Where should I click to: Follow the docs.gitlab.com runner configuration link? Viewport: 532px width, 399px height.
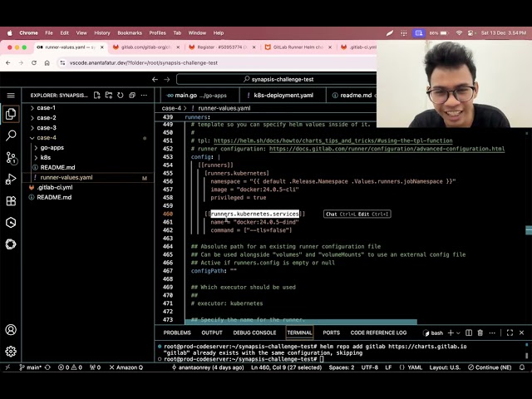click(387, 149)
